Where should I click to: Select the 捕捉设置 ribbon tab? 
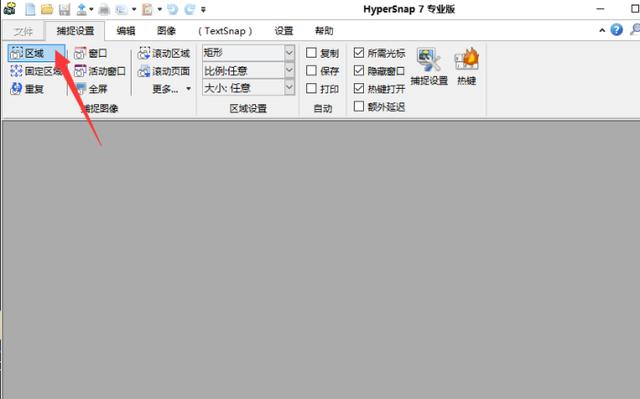tap(75, 31)
